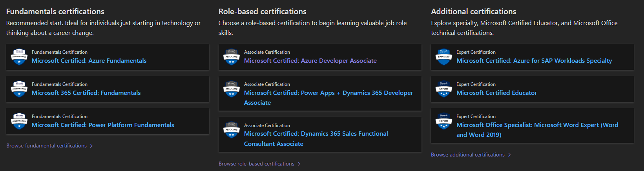Click the Azure Developer Associate badge icon
644x171 pixels.
[x=232, y=57]
